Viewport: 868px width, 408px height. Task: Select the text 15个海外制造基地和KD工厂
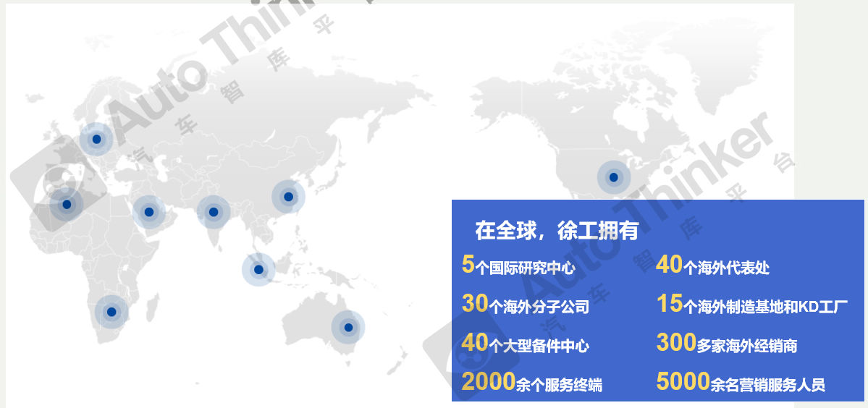[x=752, y=304]
